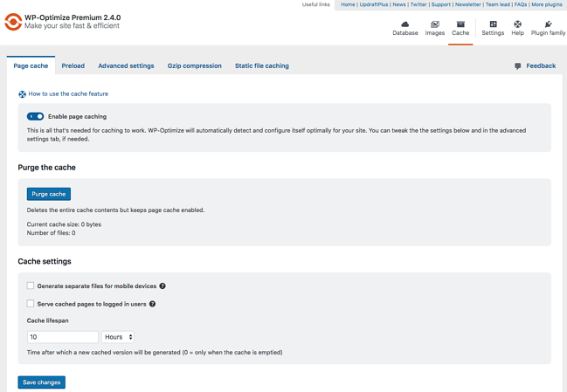Open the Team lead useful link

[498, 4]
